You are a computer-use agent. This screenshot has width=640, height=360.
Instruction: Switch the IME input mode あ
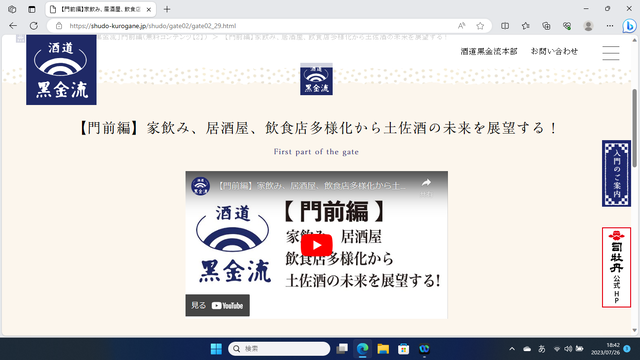(x=542, y=349)
